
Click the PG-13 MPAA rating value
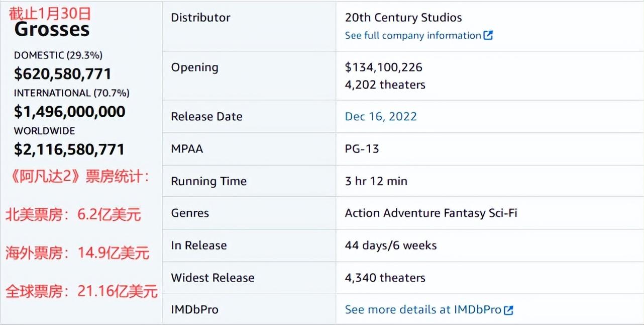pyautogui.click(x=362, y=149)
